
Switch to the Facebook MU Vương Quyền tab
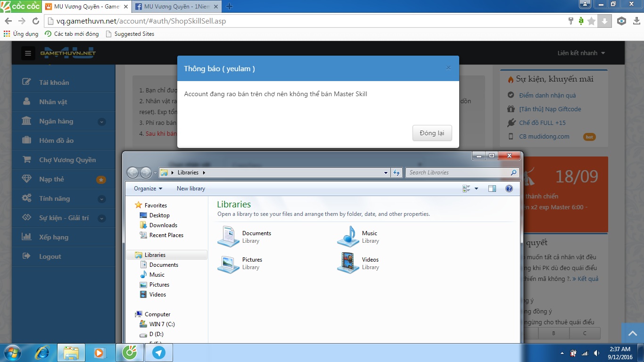click(174, 7)
